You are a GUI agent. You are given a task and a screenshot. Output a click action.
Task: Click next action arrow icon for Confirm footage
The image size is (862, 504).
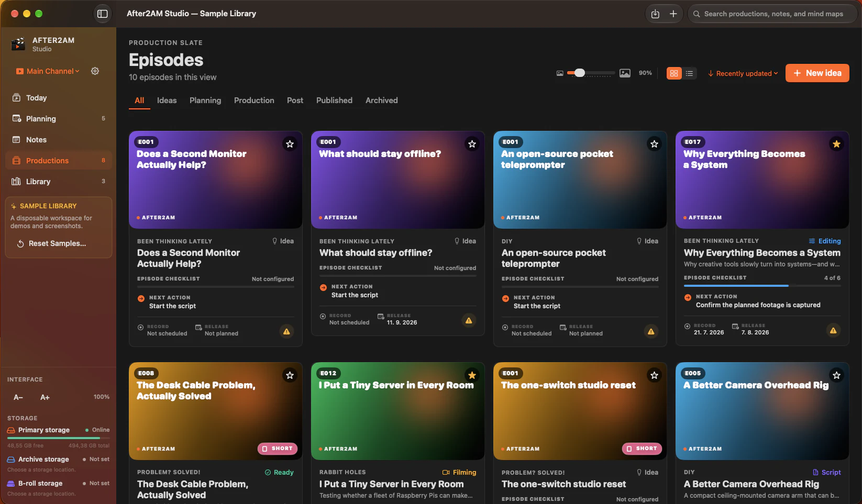pos(688,298)
